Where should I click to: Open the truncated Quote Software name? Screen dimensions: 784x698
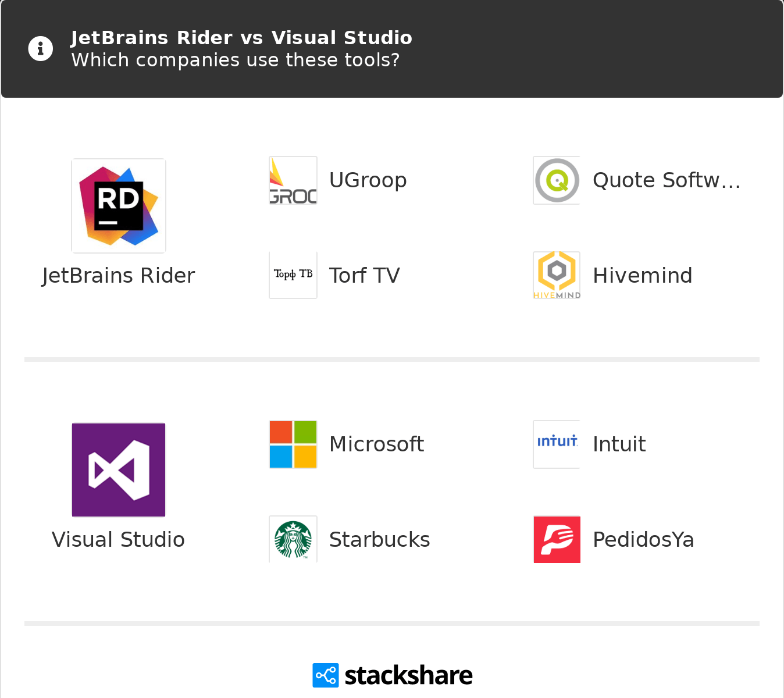coord(667,180)
